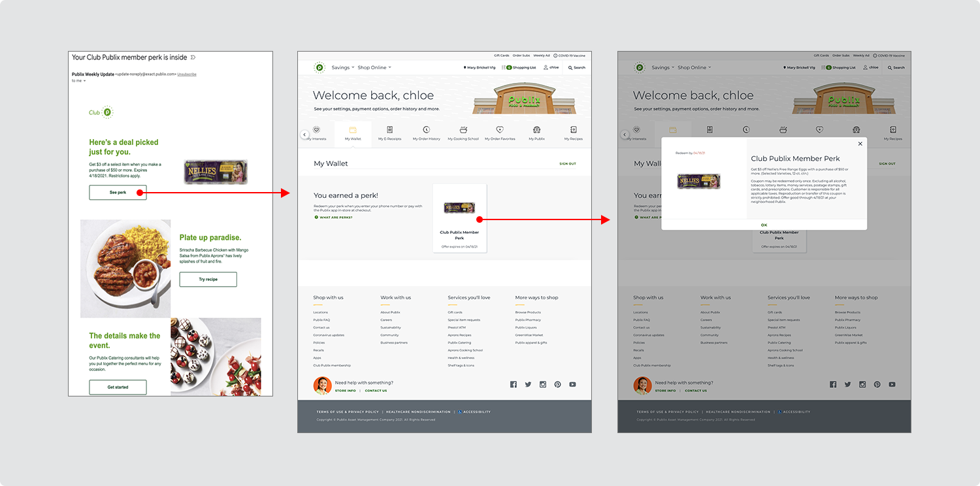The image size is (980, 486).
Task: Click the SIGN OUT link on the My Wallet page
Action: pos(568,164)
